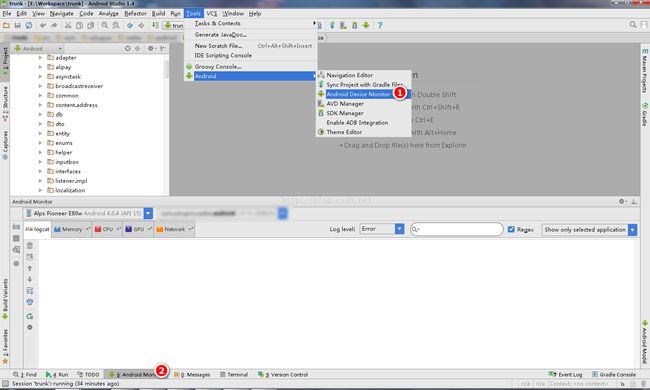Expand the helper folder
The image size is (650, 390).
pos(40,153)
